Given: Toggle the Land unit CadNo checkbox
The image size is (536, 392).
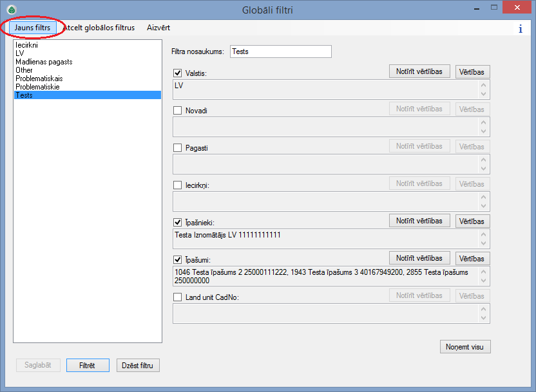Looking at the screenshot, I should (x=178, y=297).
